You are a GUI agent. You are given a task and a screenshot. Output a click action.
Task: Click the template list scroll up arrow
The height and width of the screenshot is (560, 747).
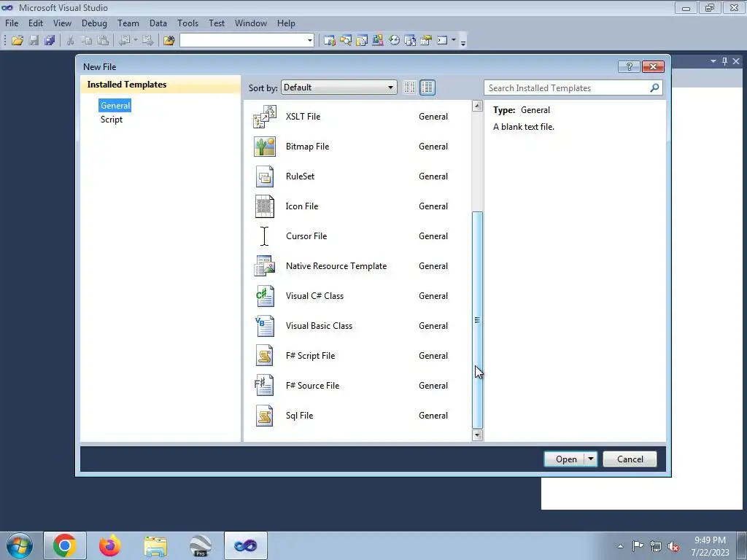point(477,106)
